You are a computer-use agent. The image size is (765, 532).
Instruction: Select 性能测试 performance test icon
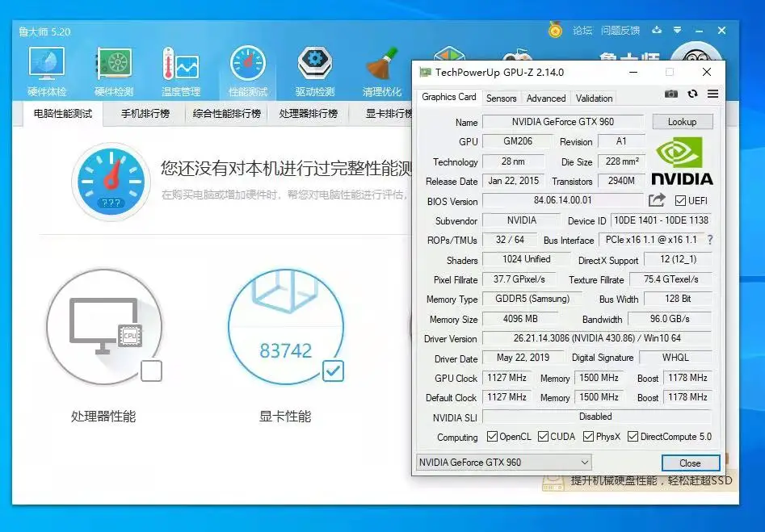click(x=248, y=72)
